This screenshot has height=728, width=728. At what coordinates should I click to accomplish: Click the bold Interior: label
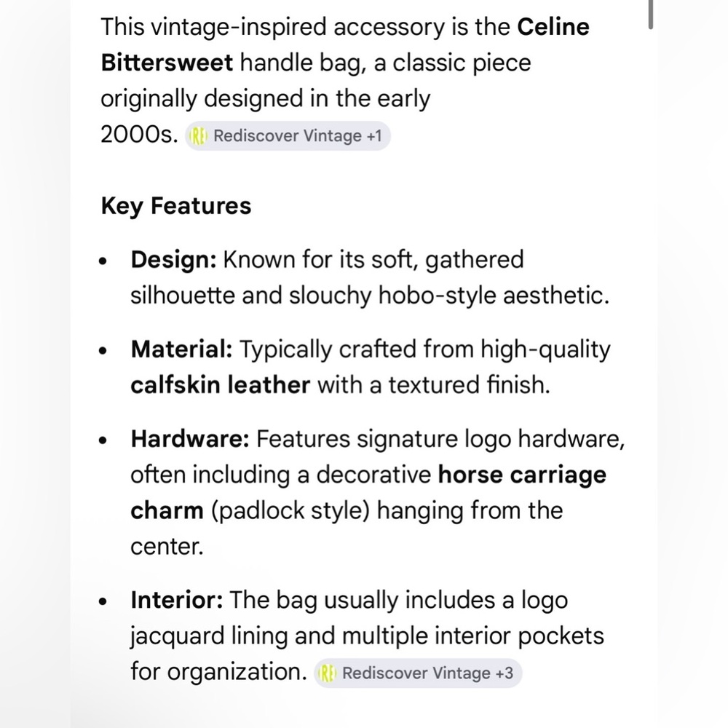tap(177, 601)
